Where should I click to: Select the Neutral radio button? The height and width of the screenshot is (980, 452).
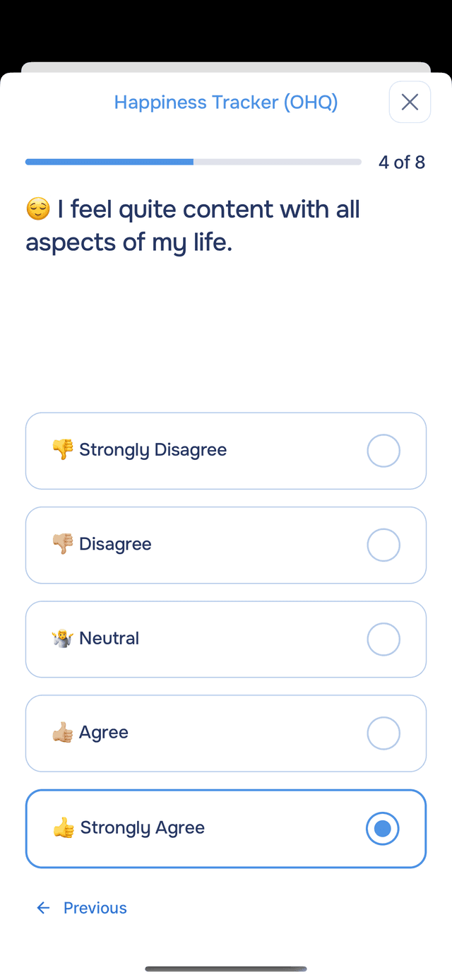(383, 639)
